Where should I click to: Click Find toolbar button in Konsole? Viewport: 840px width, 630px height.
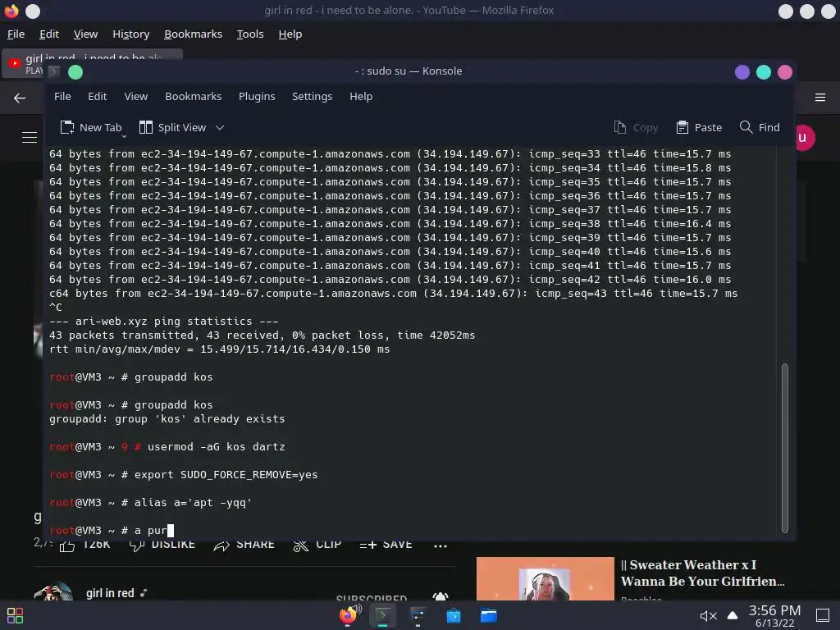tap(760, 127)
